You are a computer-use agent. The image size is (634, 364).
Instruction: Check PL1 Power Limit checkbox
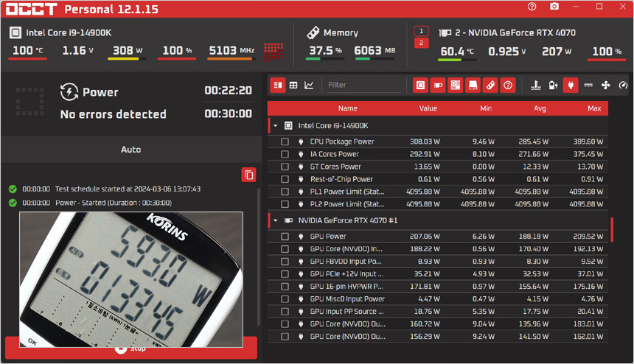click(x=285, y=192)
